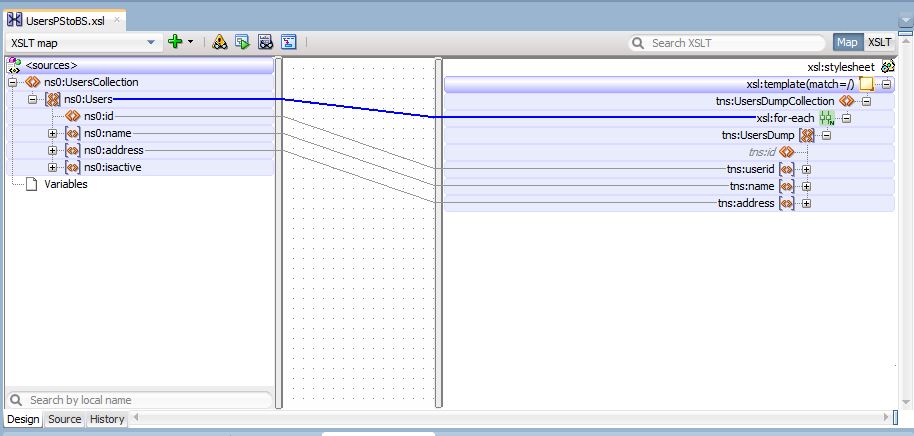Switch to the XSLT view toggle
Image resolution: width=914 pixels, height=436 pixels.
pos(879,43)
